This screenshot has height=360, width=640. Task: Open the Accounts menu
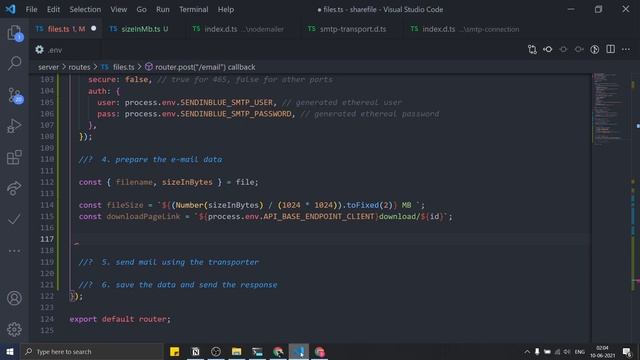(x=14, y=298)
